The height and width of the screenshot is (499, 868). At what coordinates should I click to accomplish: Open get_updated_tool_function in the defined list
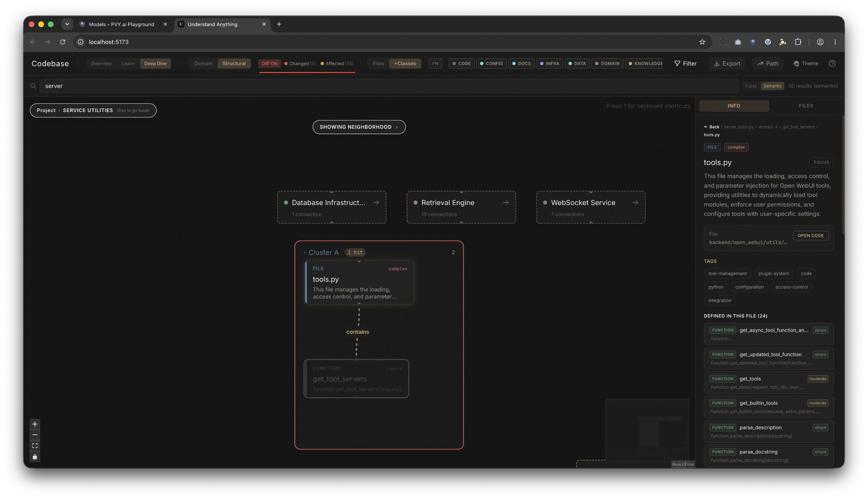click(769, 358)
